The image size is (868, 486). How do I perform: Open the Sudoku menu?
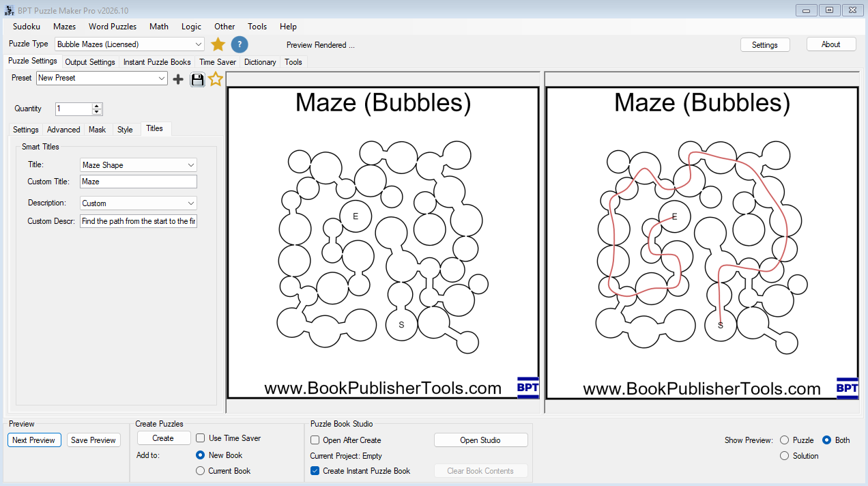click(x=27, y=27)
